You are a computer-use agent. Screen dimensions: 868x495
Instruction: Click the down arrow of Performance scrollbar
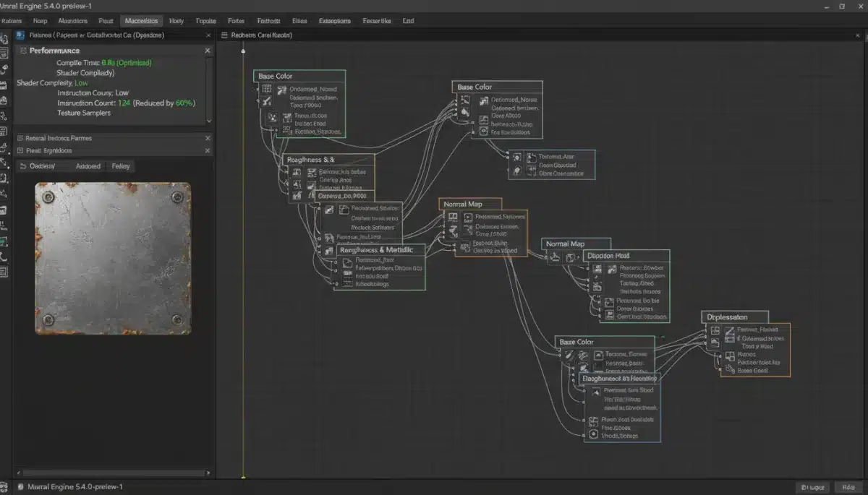[210, 121]
